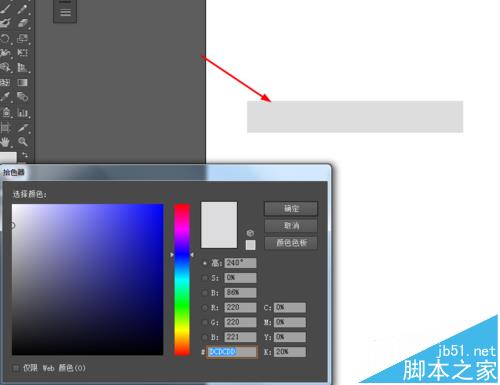Screen dimensions: 500x385
Task: Select the Artboard tool
Action: tap(6, 127)
